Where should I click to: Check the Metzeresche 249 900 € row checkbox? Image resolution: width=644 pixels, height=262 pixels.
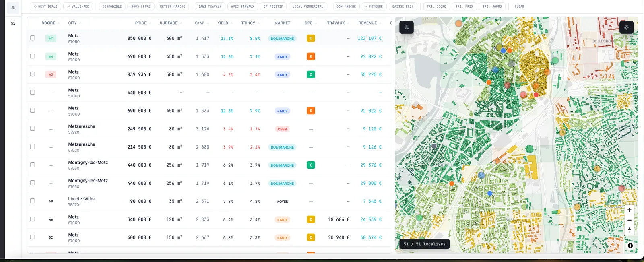[33, 128]
